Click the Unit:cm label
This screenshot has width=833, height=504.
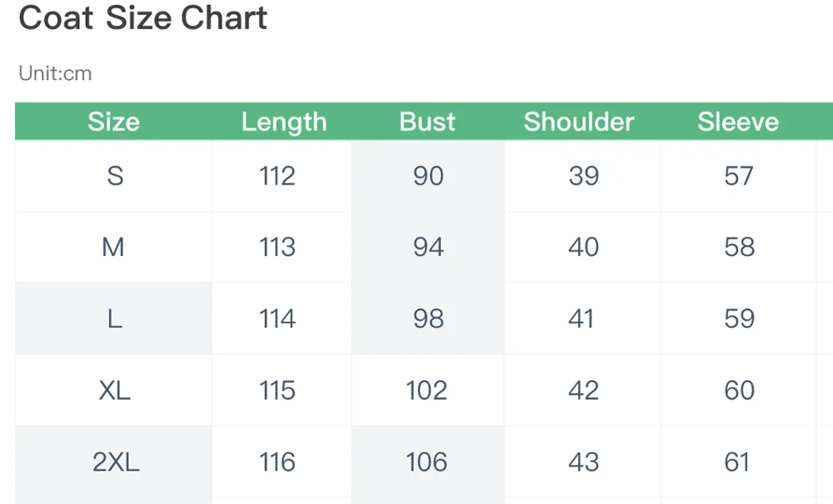(x=55, y=73)
